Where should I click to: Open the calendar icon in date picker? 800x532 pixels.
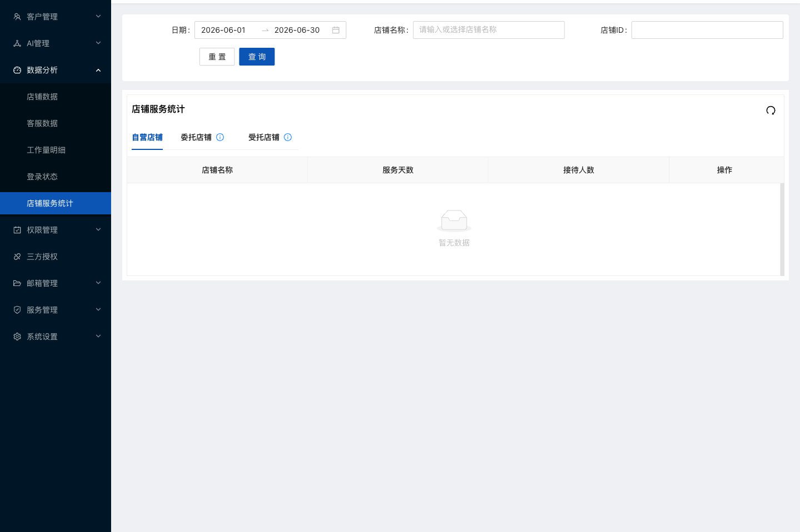click(x=336, y=30)
